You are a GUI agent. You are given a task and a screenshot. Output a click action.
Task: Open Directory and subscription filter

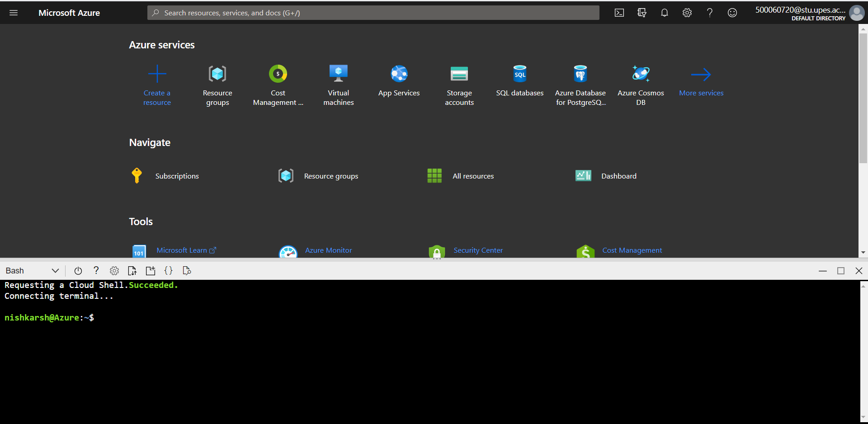(642, 13)
